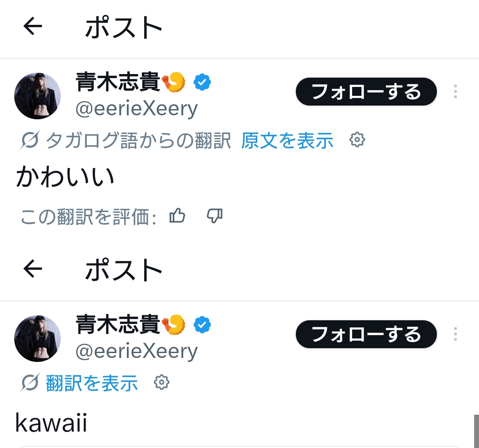Image resolution: width=479 pixels, height=448 pixels.
Task: Click the verified badge in the top post
Action: coord(202,83)
